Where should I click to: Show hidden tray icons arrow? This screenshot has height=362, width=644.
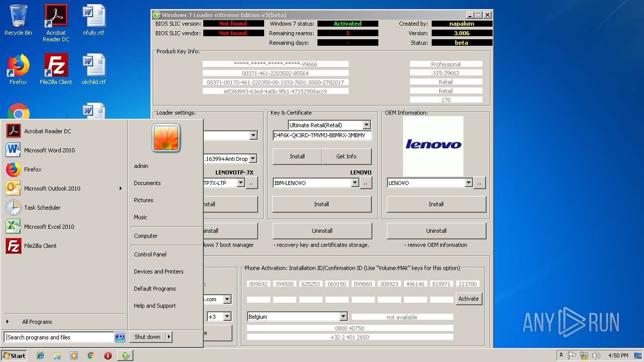[x=561, y=355]
